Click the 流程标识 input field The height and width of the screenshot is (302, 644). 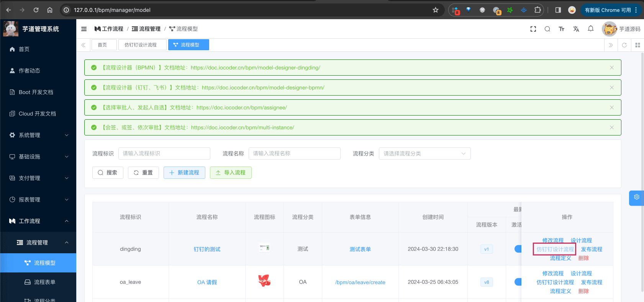tap(164, 153)
